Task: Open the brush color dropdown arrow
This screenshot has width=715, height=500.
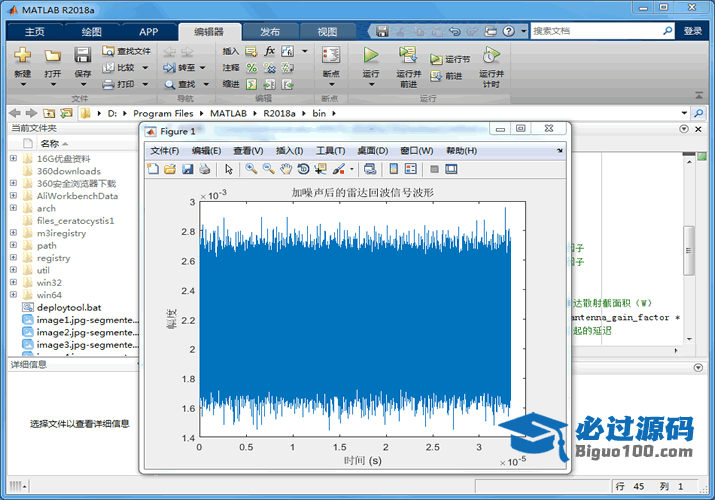Action: click(352, 169)
